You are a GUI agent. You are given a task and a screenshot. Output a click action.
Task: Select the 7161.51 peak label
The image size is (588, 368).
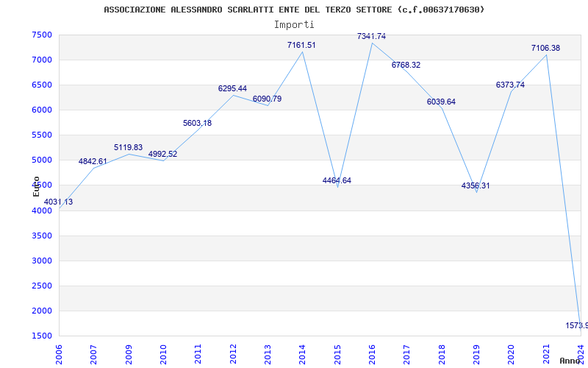point(301,46)
